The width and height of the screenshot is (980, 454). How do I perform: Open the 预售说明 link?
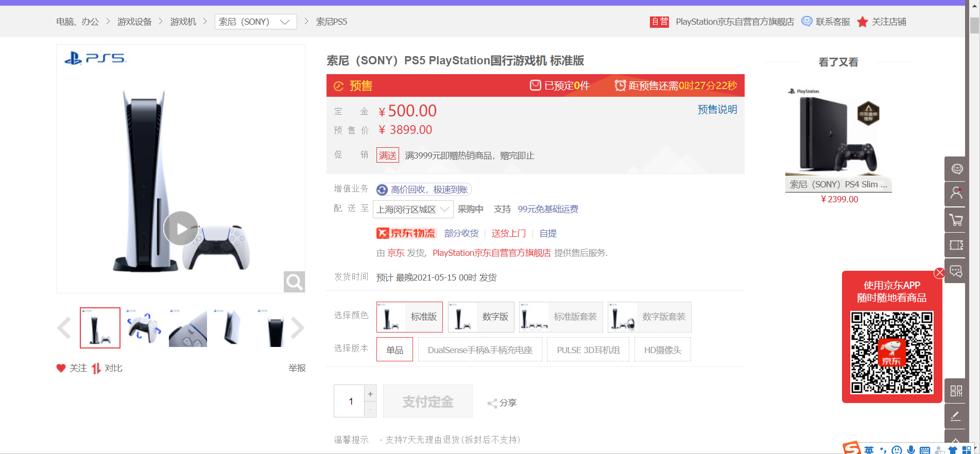pos(717,110)
